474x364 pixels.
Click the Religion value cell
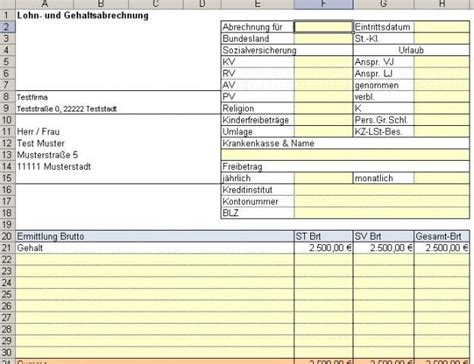323,108
